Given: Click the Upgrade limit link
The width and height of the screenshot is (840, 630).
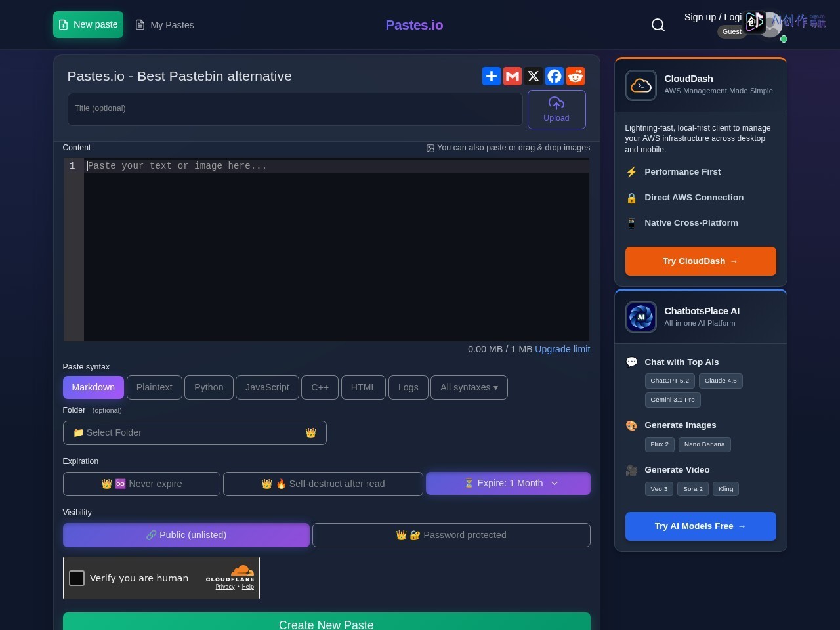Looking at the screenshot, I should [562, 349].
